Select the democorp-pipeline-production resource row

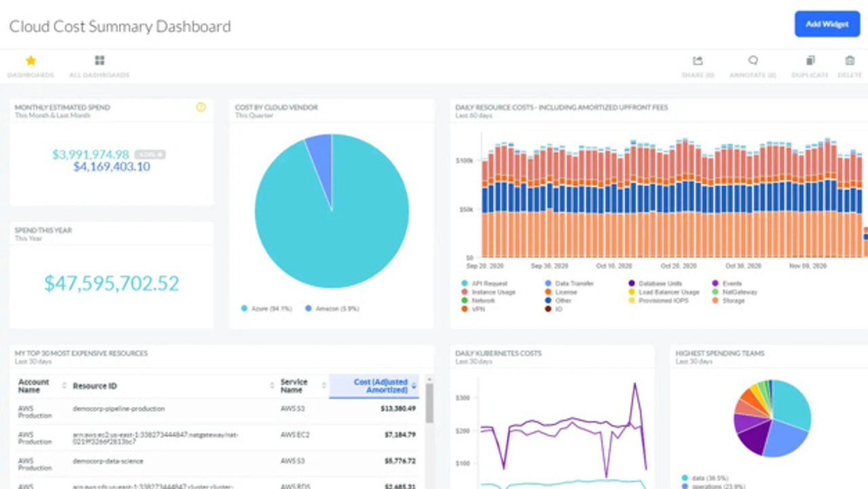(119, 409)
